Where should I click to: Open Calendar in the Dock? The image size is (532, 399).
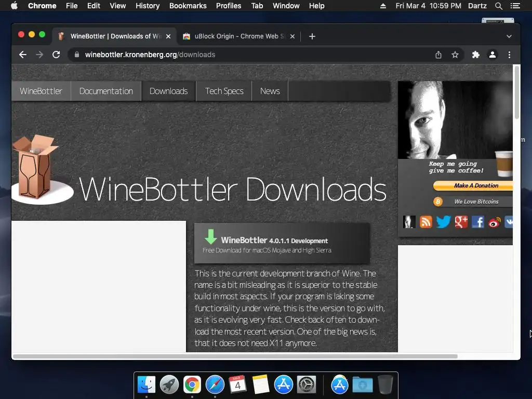(237, 384)
